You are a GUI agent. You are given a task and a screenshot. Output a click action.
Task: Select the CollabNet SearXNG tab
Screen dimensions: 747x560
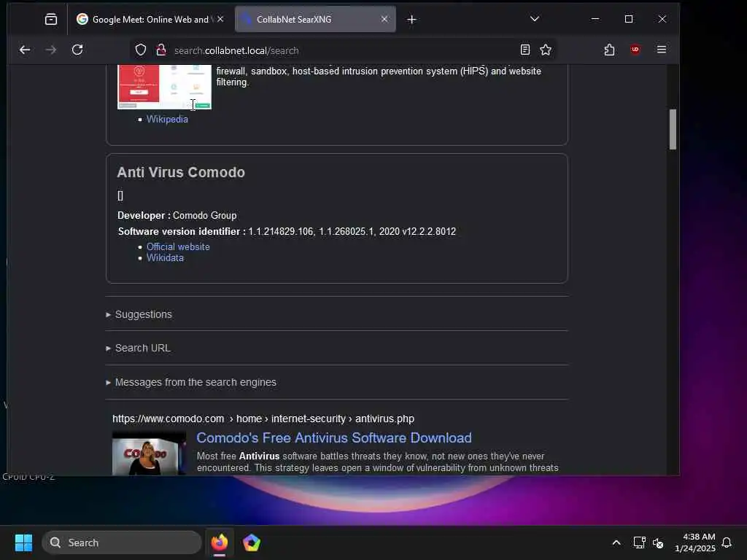(x=315, y=19)
